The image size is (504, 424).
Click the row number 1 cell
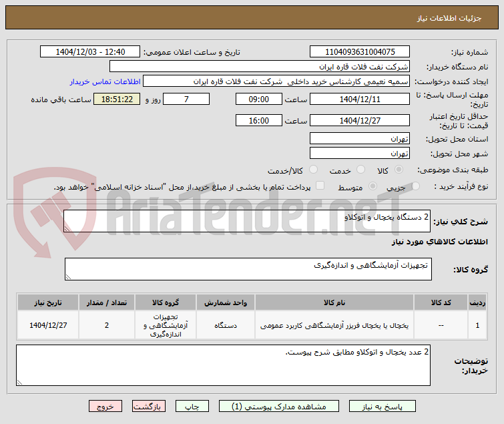[x=477, y=325]
